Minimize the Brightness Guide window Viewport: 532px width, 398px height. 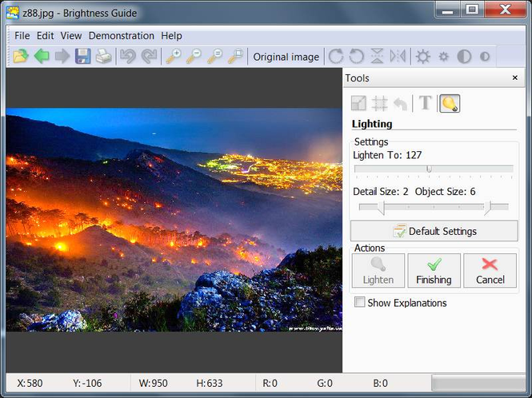448,9
